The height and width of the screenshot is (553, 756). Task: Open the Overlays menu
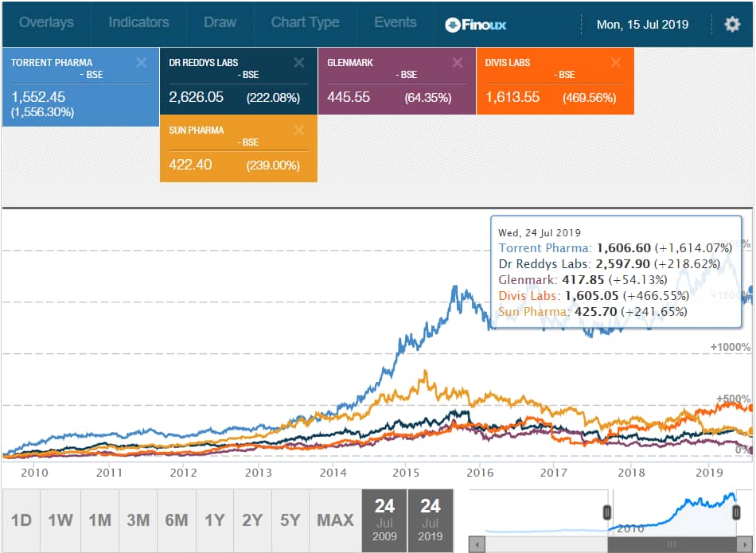(46, 22)
